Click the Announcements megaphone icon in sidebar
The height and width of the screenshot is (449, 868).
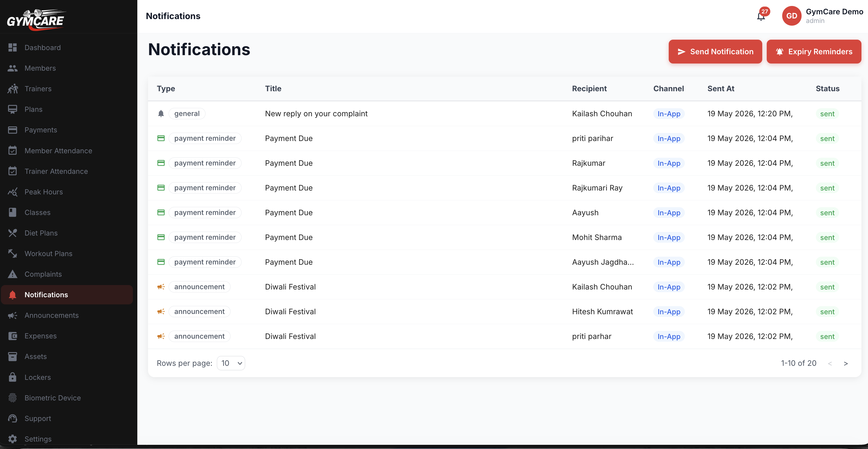tap(13, 315)
